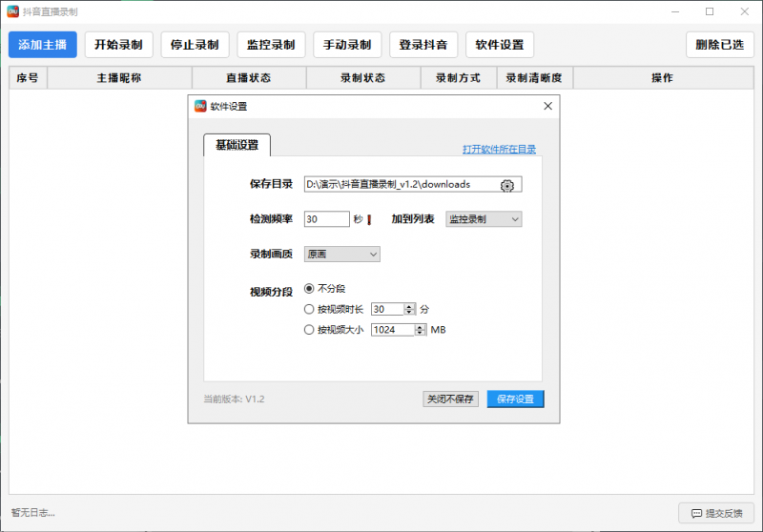Click the 序号 column header

[28, 78]
